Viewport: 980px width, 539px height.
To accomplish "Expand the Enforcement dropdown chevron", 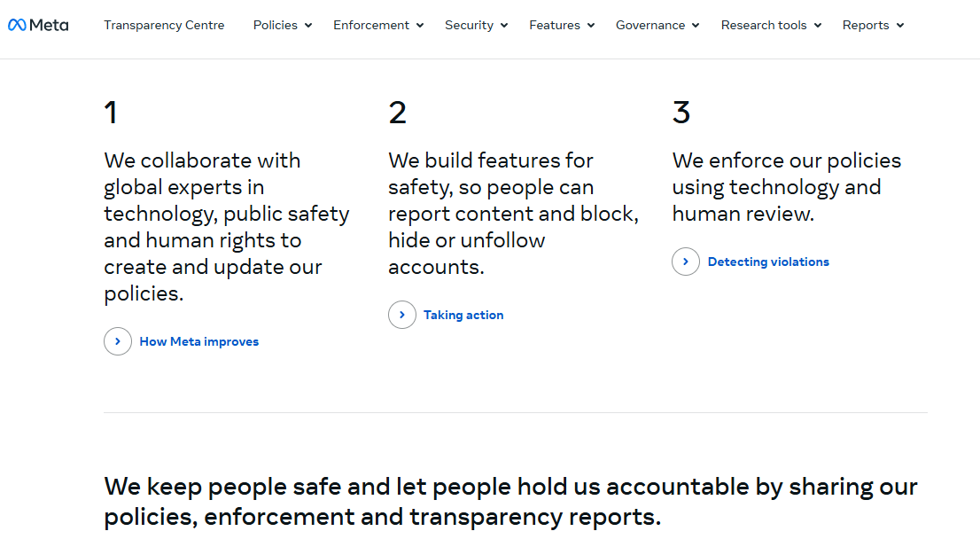I will click(420, 26).
